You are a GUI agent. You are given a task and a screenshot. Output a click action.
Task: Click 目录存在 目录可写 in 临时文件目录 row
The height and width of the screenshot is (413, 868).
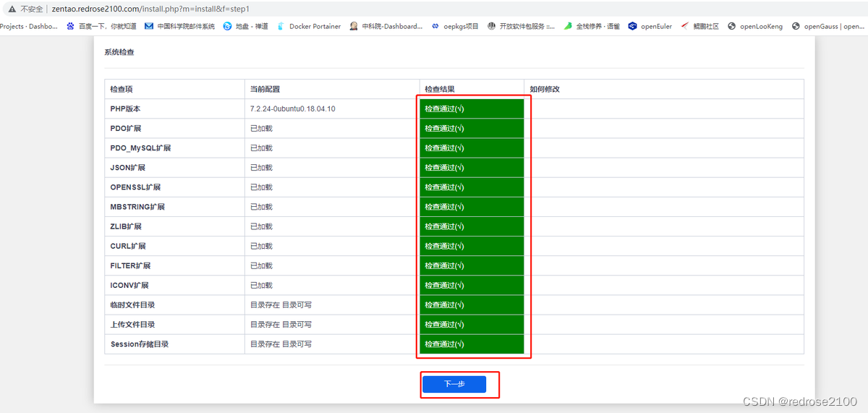[281, 305]
